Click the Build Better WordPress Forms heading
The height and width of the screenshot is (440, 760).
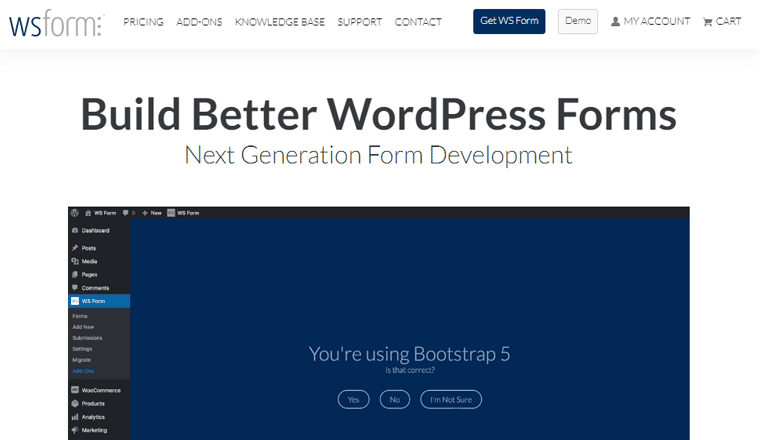click(x=378, y=114)
